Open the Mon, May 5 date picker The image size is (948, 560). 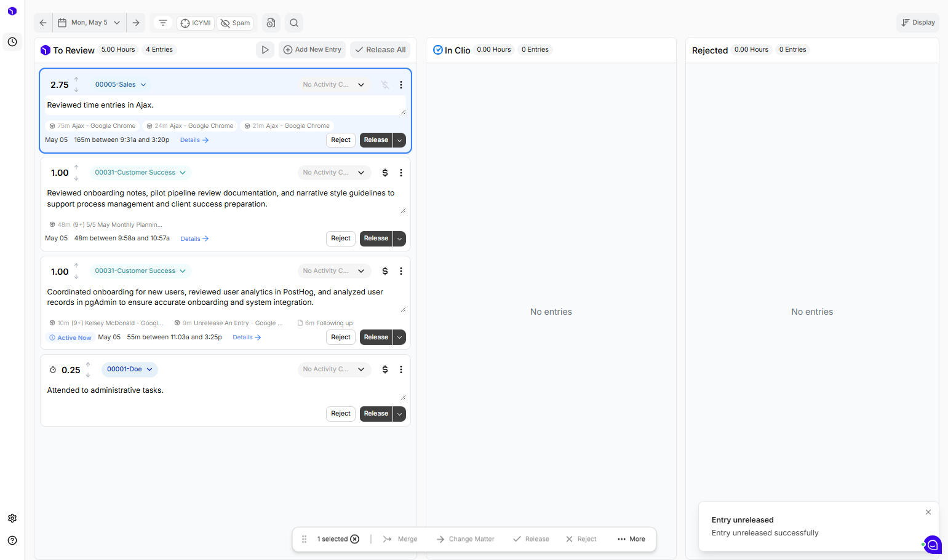89,23
